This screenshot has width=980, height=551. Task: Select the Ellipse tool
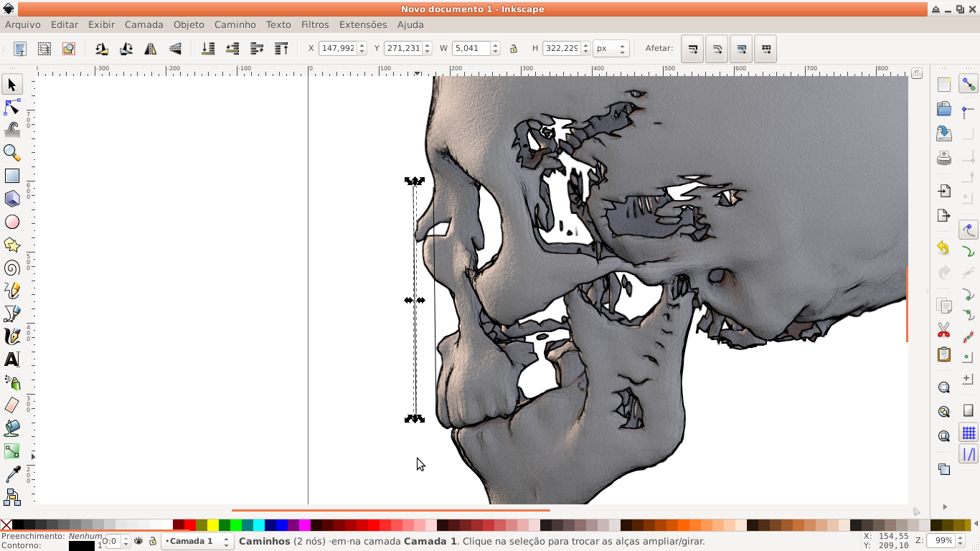point(11,222)
